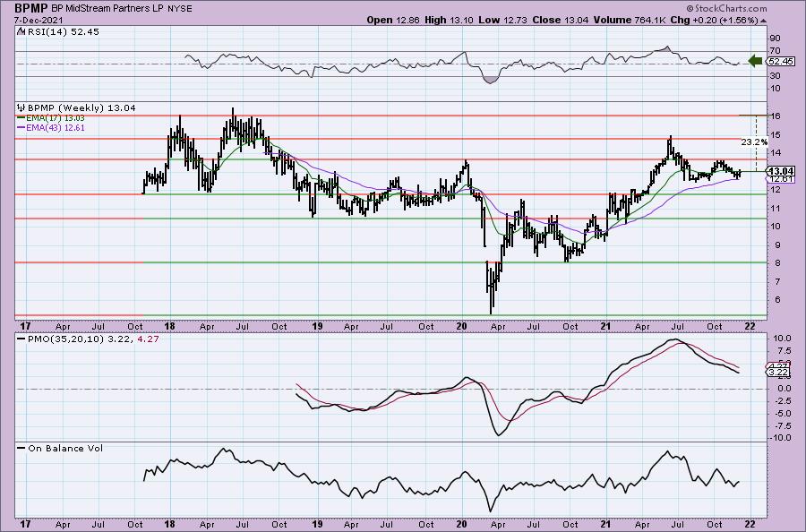806x532 pixels.
Task: Click the StockCharts.com attribution text
Action: (x=727, y=8)
